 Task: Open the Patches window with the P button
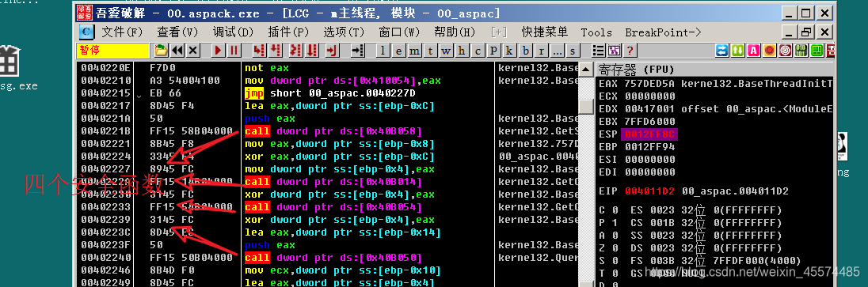click(493, 51)
